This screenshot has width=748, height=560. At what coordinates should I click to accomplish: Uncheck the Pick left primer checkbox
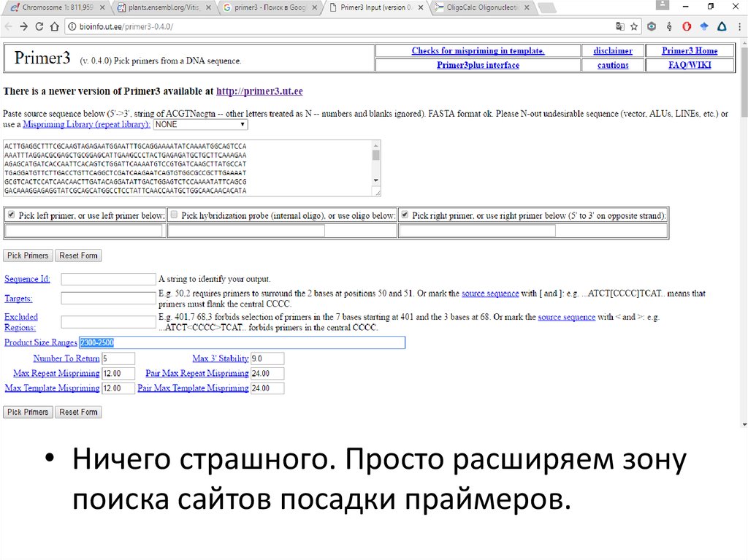(11, 215)
